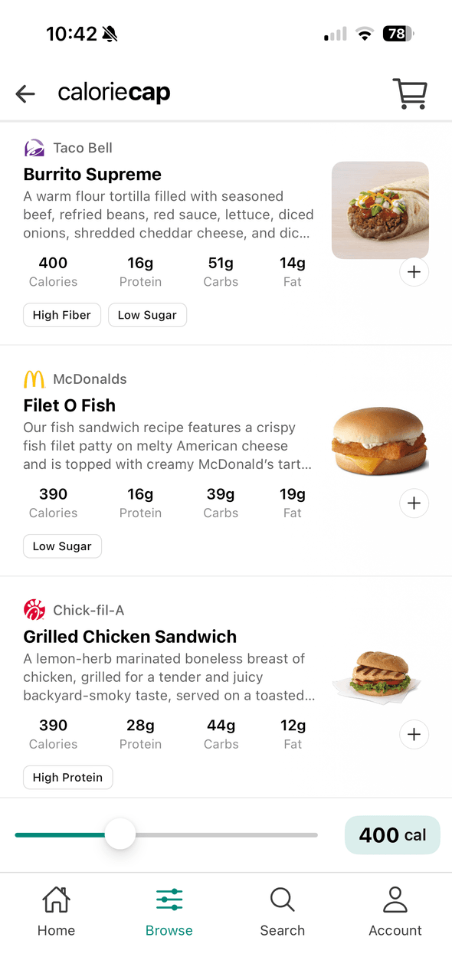Tap the Taco Bell brand logo
Viewport: 452px width, 980px height.
34,147
